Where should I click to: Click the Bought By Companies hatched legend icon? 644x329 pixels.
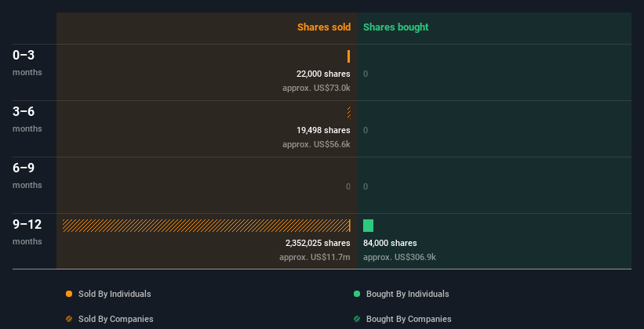tap(357, 319)
